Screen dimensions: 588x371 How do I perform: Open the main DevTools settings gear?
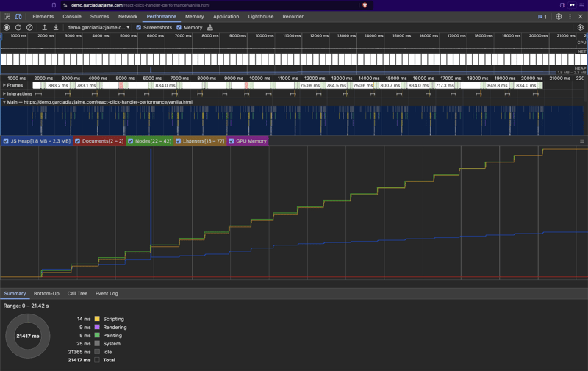click(x=559, y=16)
